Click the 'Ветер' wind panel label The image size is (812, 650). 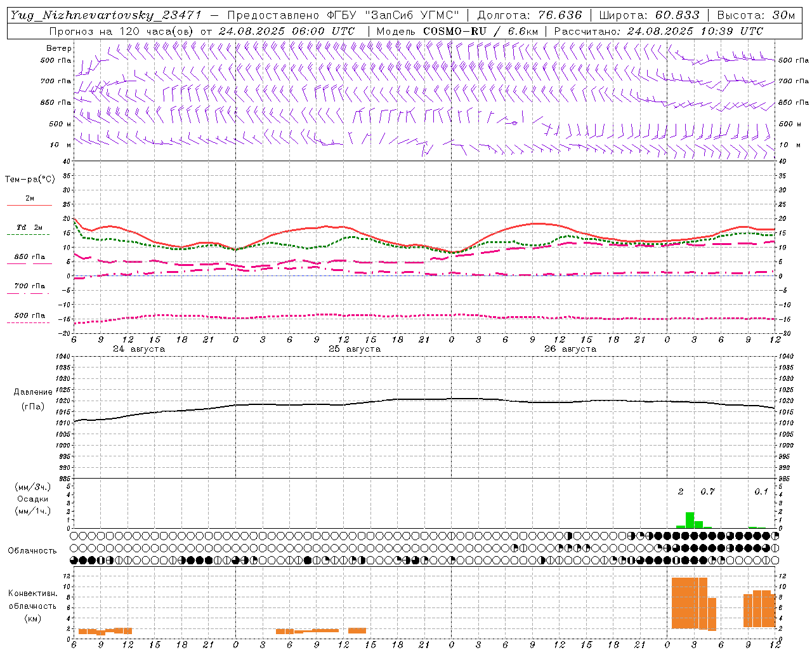point(59,48)
